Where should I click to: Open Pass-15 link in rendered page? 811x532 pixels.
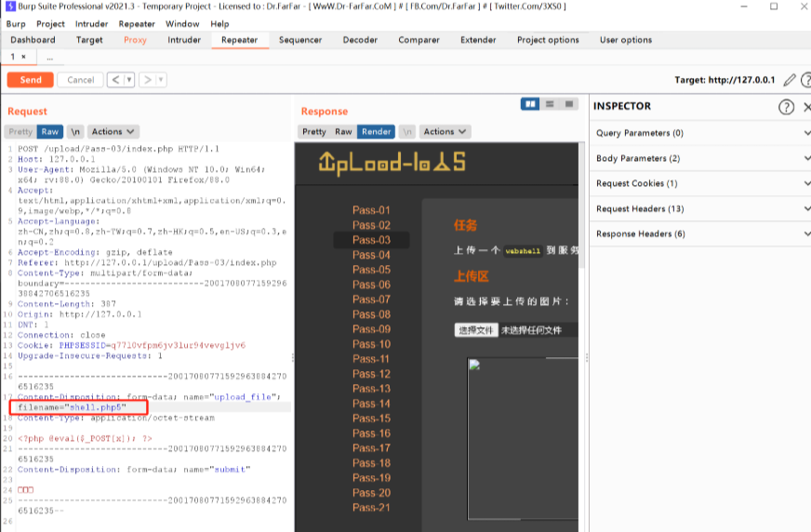[x=371, y=419]
